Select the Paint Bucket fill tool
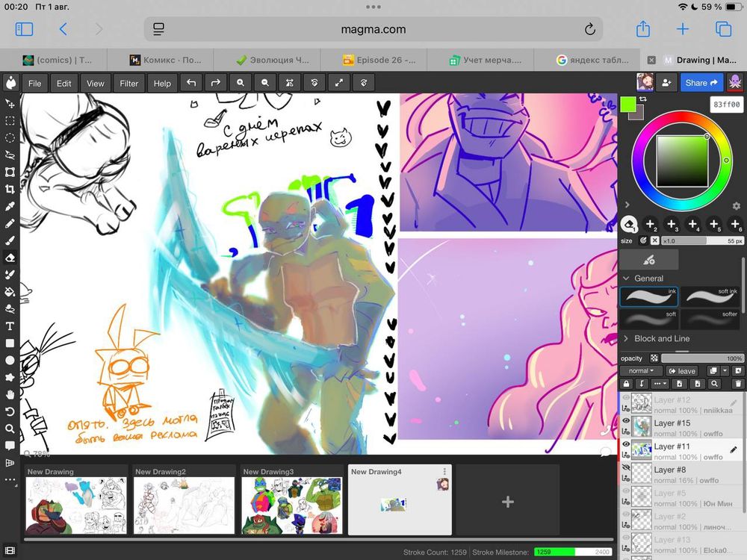The image size is (747, 560). 10,292
